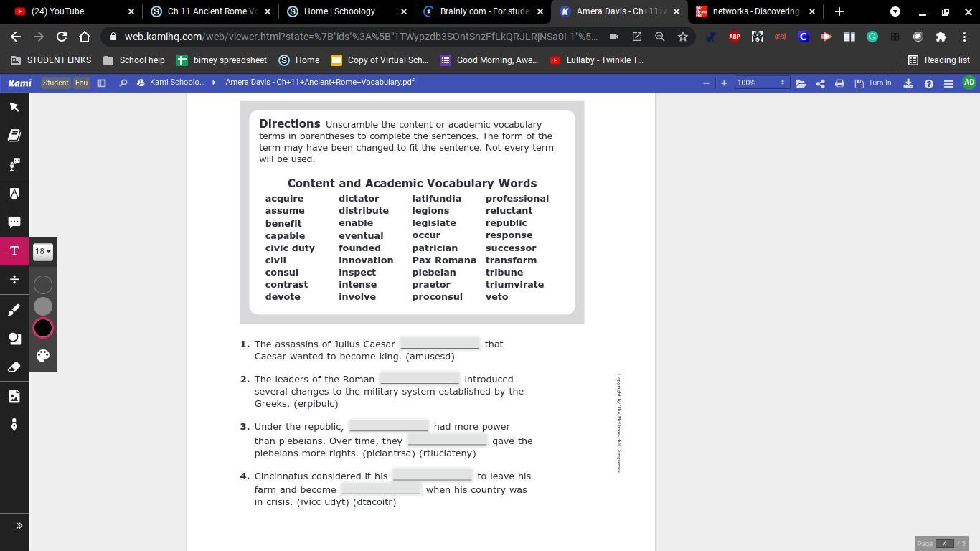Screen dimensions: 980x551
Task: Open School help bookmark folder
Action: (134, 60)
